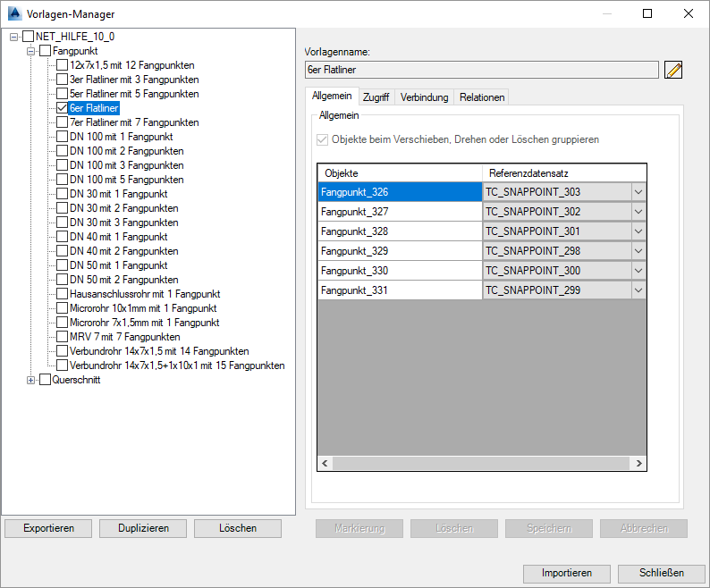Image resolution: width=710 pixels, height=588 pixels.
Task: Click the Markierung button
Action: click(359, 528)
